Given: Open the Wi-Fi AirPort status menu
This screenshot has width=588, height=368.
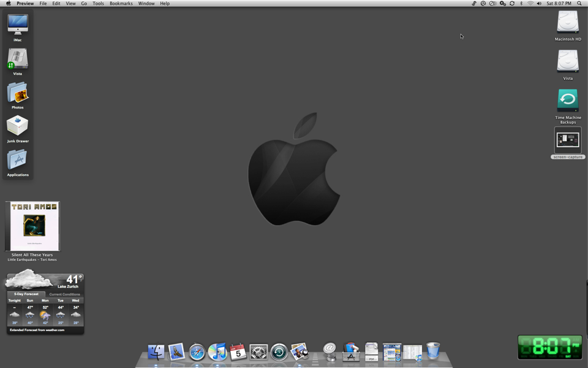Looking at the screenshot, I should coord(530,4).
